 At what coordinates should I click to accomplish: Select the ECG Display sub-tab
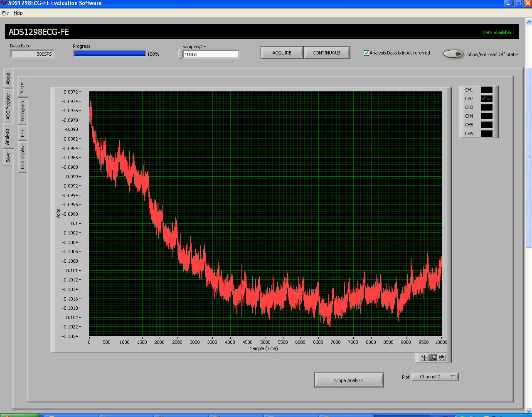tap(22, 157)
